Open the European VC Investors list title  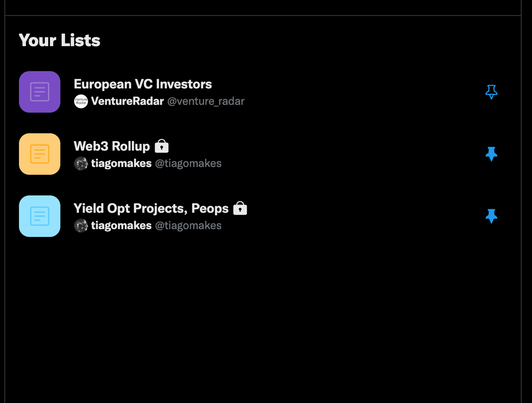click(143, 84)
